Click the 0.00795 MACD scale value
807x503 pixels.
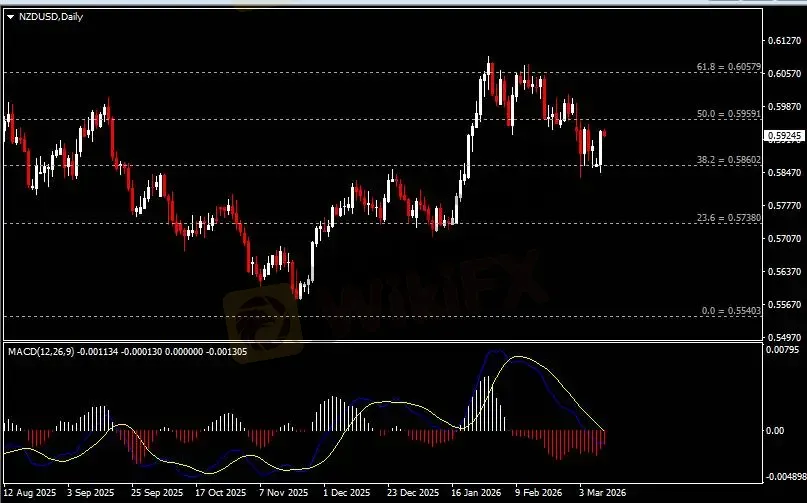click(782, 350)
